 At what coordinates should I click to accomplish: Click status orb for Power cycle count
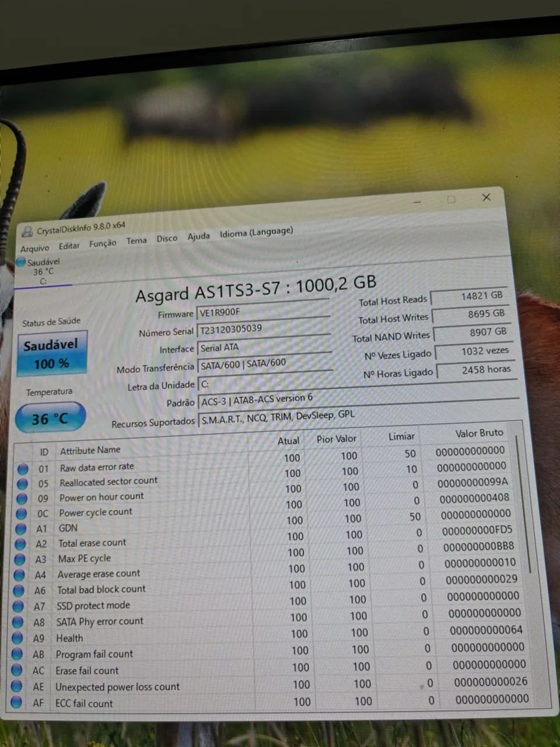pos(21,514)
